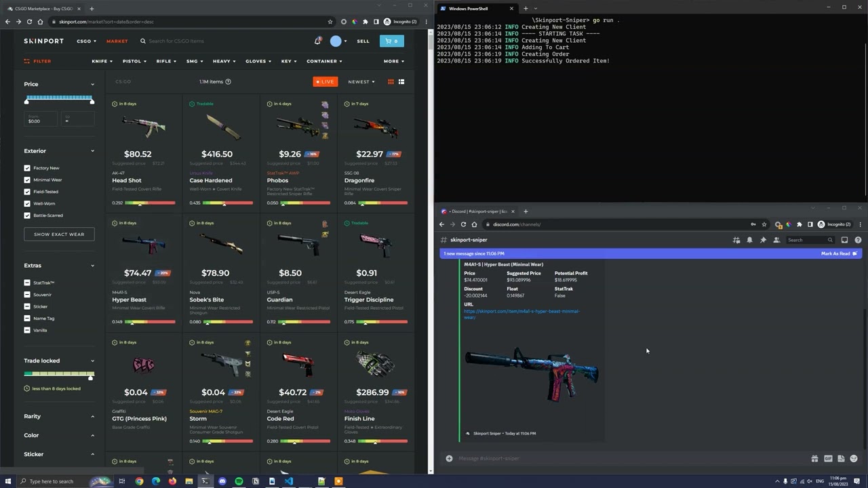Uncheck the Field-Tested exterior

point(27,192)
